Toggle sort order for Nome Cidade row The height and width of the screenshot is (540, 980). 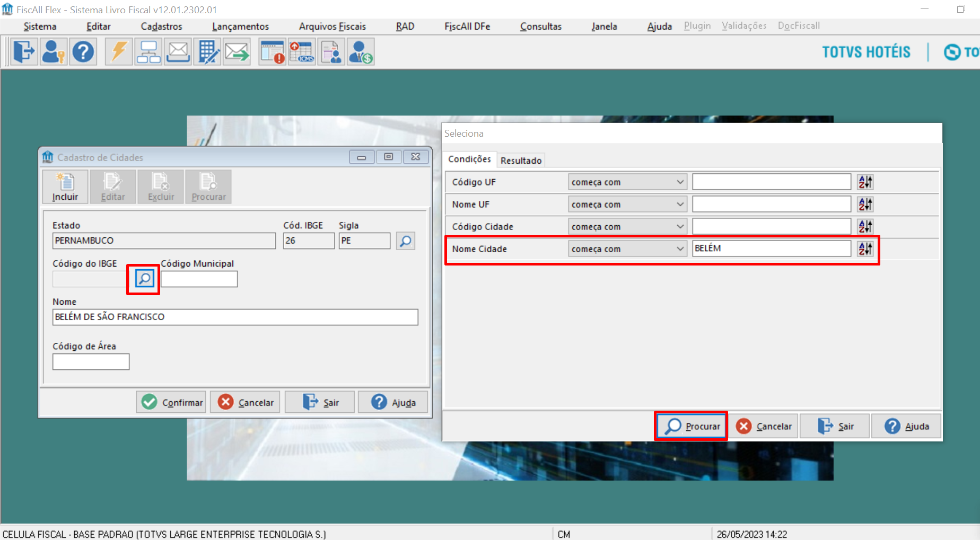point(865,249)
